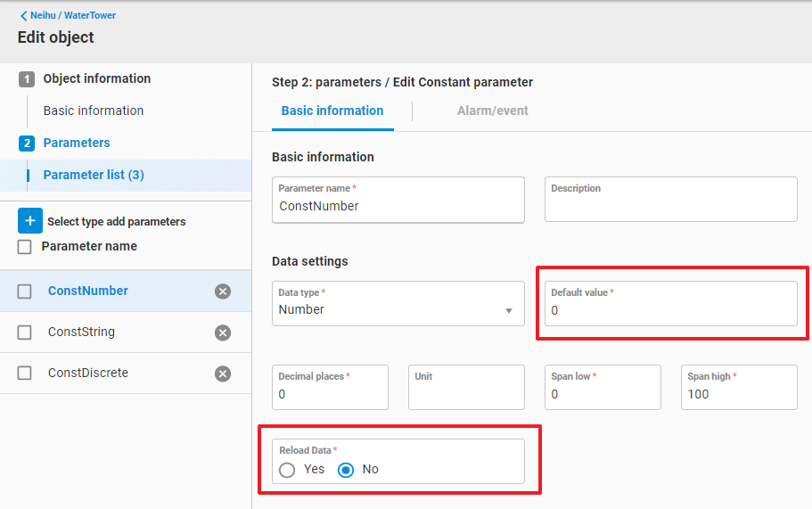The width and height of the screenshot is (812, 509).
Task: Click the back chevron next to Neihu / WaterTower
Action: pos(23,16)
